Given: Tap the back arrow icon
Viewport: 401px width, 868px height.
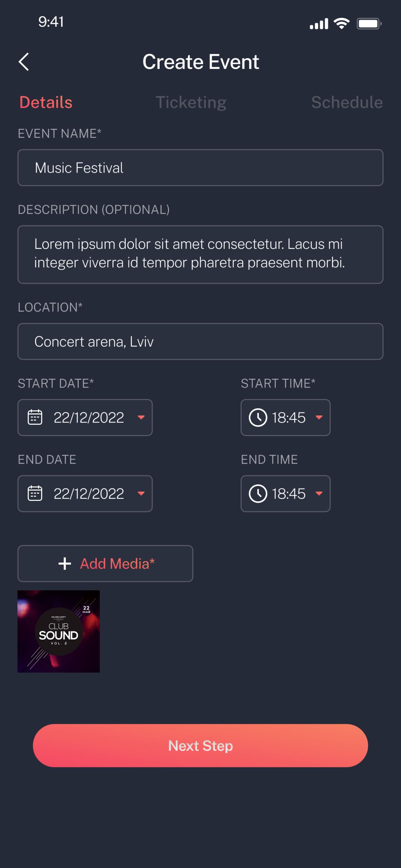Looking at the screenshot, I should [24, 62].
